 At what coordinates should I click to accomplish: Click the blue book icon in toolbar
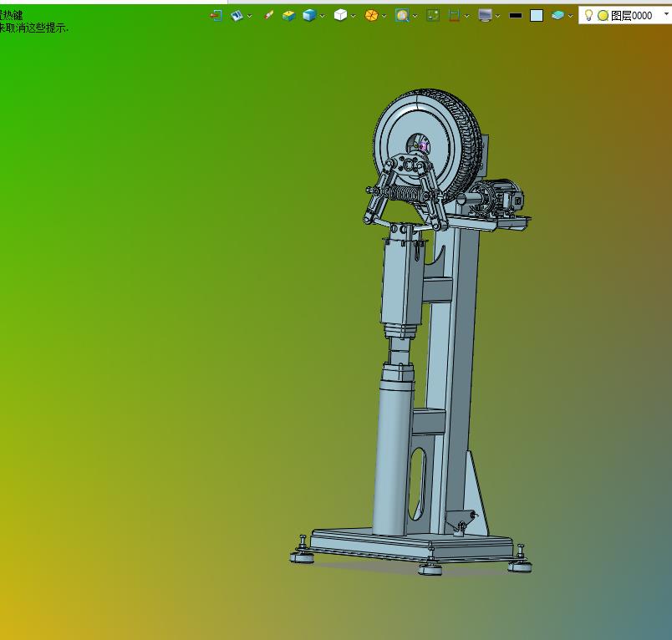tap(237, 16)
